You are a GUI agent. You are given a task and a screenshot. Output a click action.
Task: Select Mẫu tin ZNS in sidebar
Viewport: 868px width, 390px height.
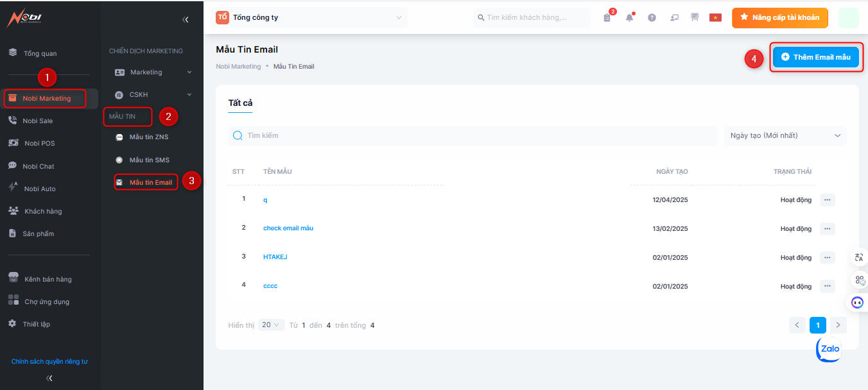pyautogui.click(x=149, y=137)
